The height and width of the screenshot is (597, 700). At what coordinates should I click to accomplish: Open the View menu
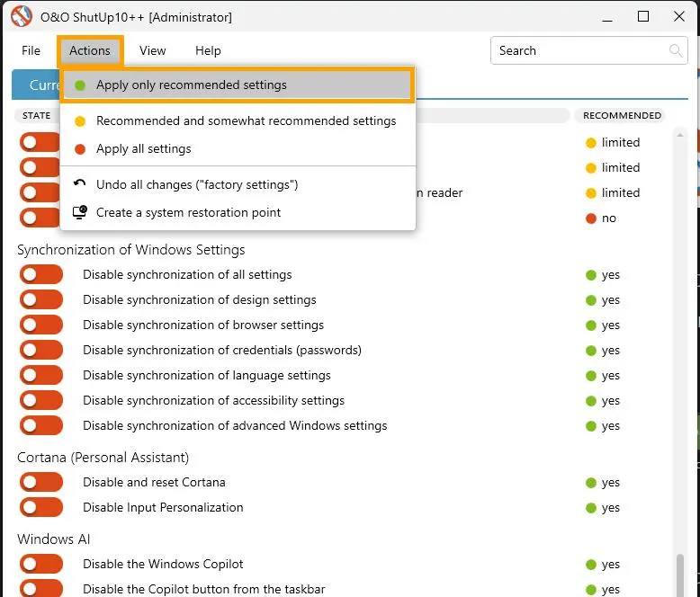tap(152, 50)
